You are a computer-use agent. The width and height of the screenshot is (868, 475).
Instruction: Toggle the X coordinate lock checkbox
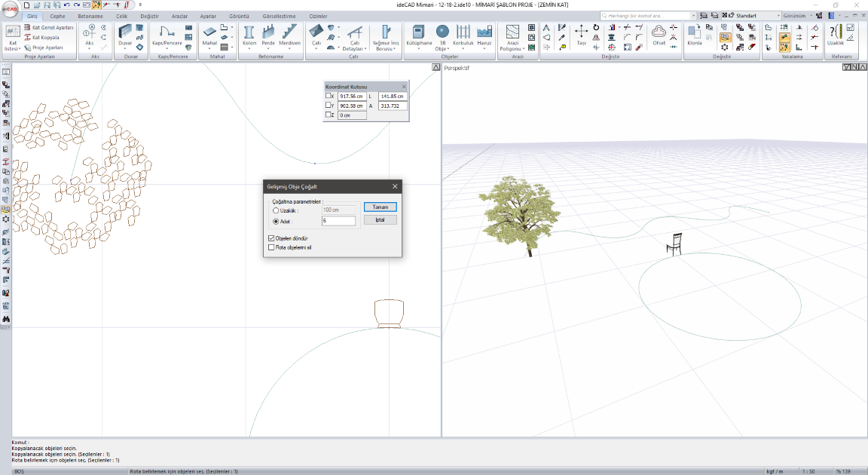pyautogui.click(x=329, y=97)
